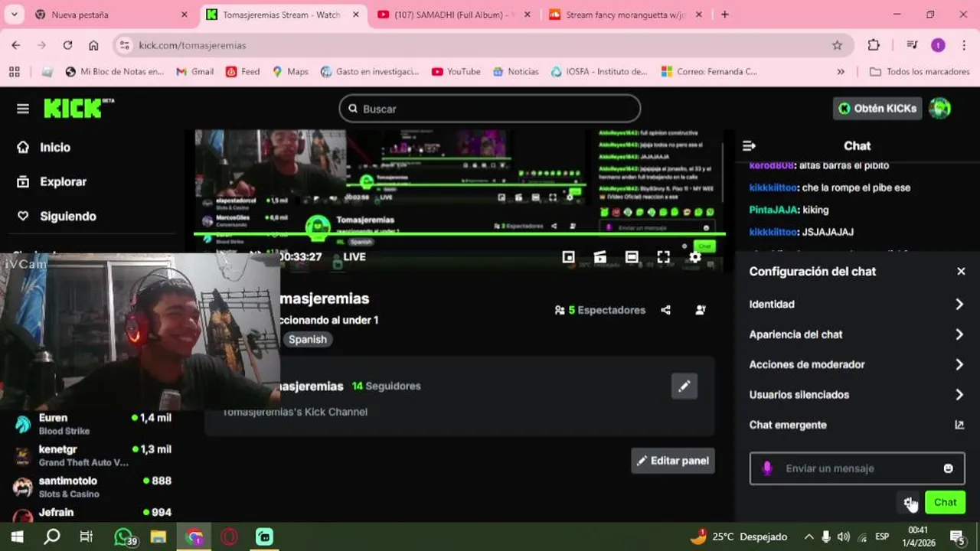Click the share stream icon

[x=665, y=310]
